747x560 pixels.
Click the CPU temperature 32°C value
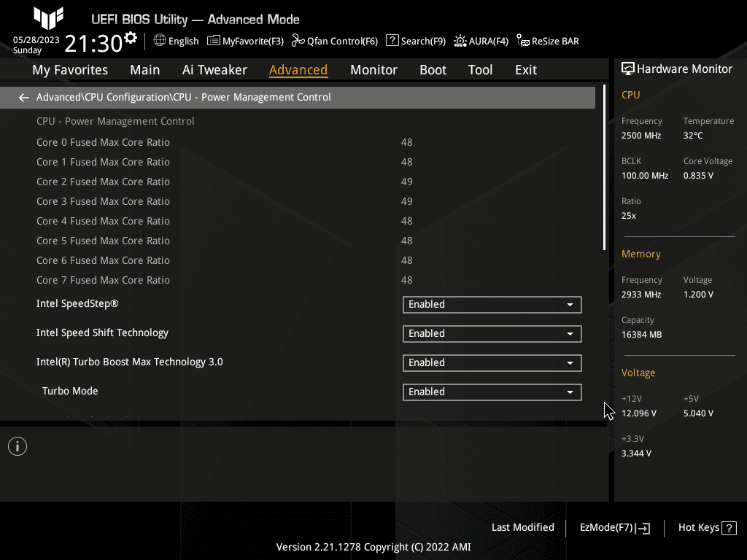(x=693, y=136)
